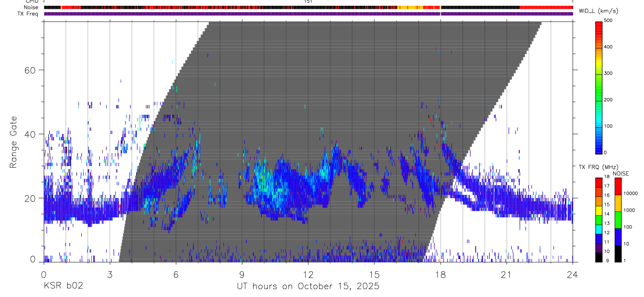
Task: Click the 200 label on the WID color bar
Action: [x=609, y=100]
